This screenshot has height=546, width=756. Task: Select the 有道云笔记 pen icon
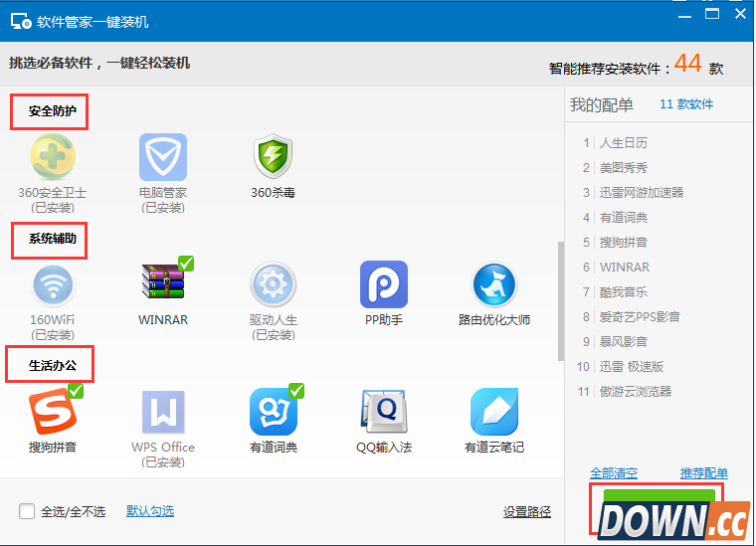pos(494,412)
